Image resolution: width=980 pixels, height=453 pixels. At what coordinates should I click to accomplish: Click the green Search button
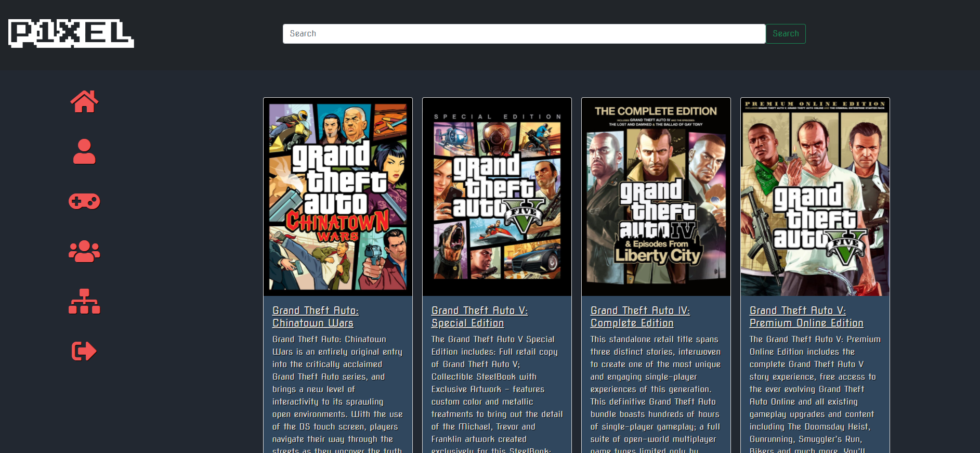786,34
